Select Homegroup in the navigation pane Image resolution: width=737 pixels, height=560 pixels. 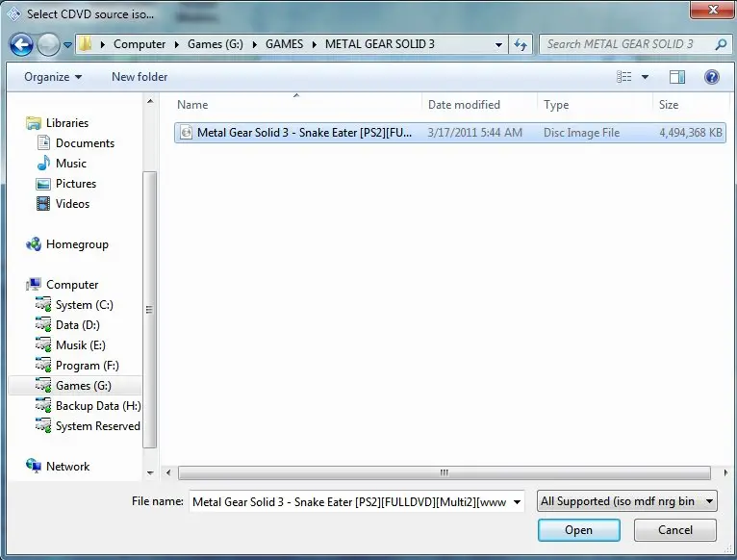(x=77, y=244)
